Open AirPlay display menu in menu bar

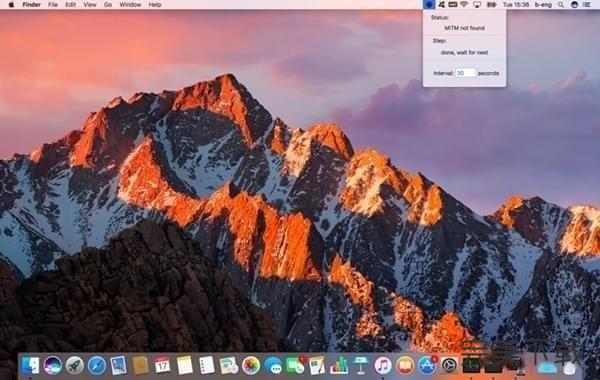[477, 5]
